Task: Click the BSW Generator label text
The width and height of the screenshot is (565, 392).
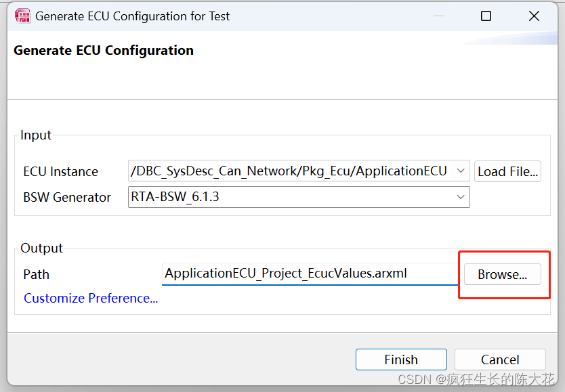Action: point(67,197)
